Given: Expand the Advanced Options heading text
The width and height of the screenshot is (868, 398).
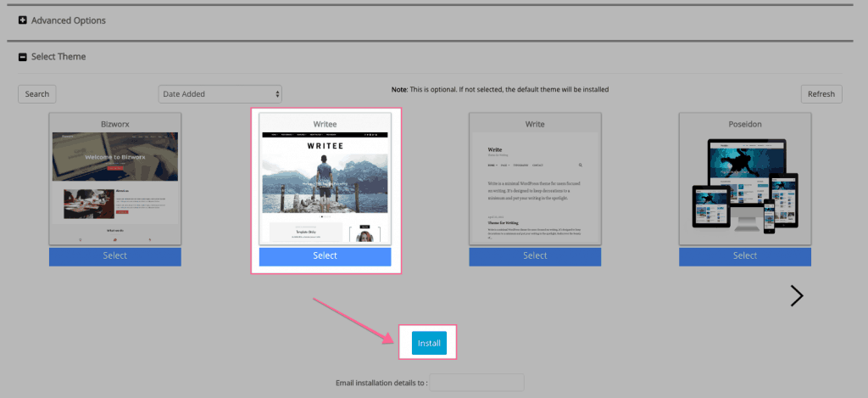Looking at the screenshot, I should click(68, 20).
